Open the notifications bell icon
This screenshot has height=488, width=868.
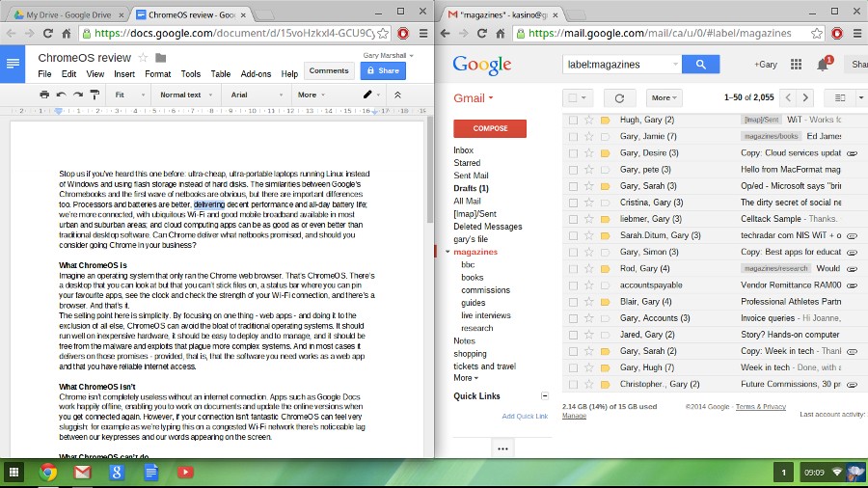(x=823, y=65)
